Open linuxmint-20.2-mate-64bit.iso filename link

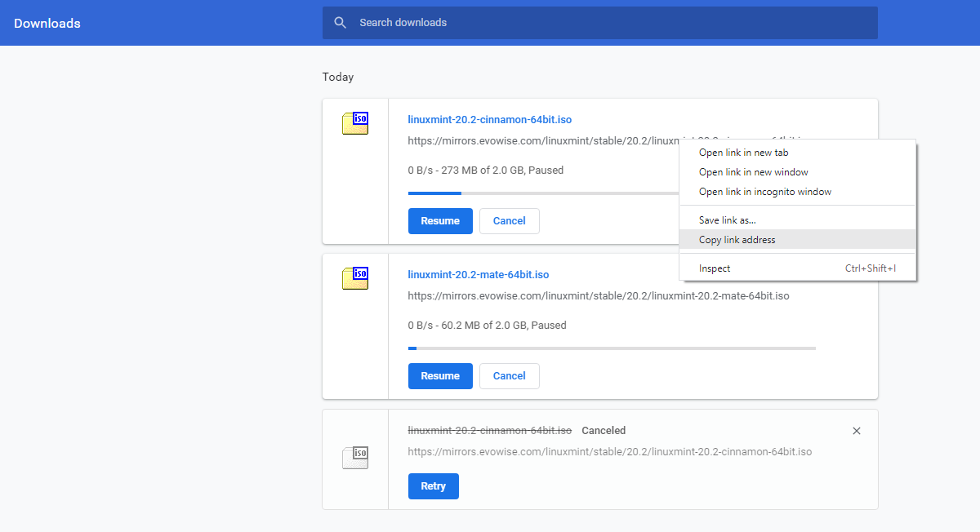click(478, 275)
